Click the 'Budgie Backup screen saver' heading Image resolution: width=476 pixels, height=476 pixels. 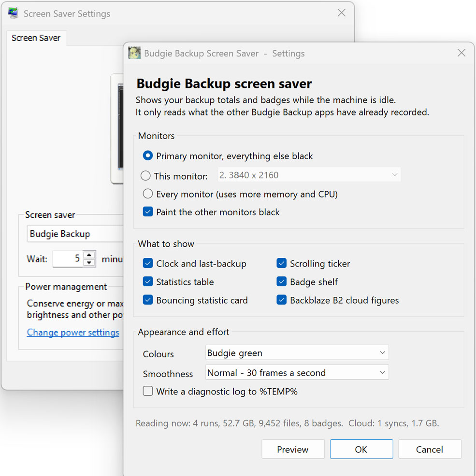tap(224, 84)
